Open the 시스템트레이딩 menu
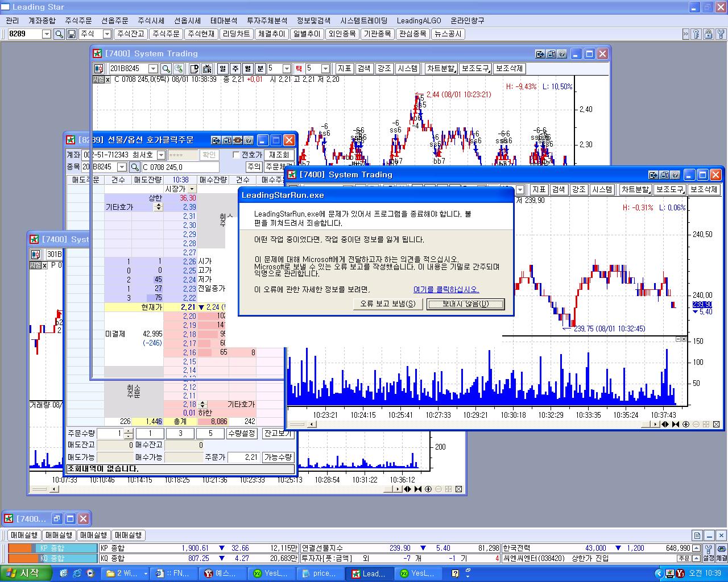728x582 pixels. [364, 20]
